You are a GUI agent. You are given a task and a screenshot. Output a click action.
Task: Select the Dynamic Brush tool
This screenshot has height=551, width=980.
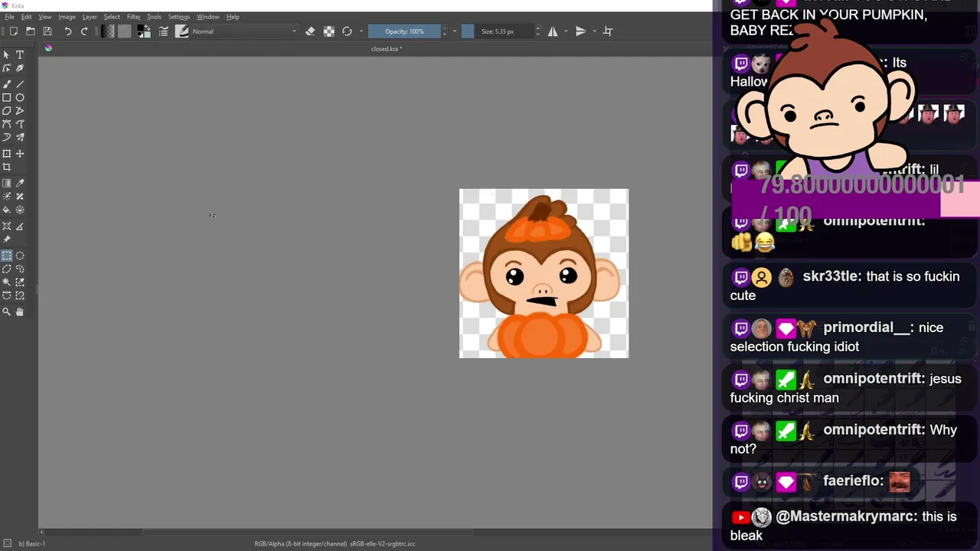(x=7, y=138)
